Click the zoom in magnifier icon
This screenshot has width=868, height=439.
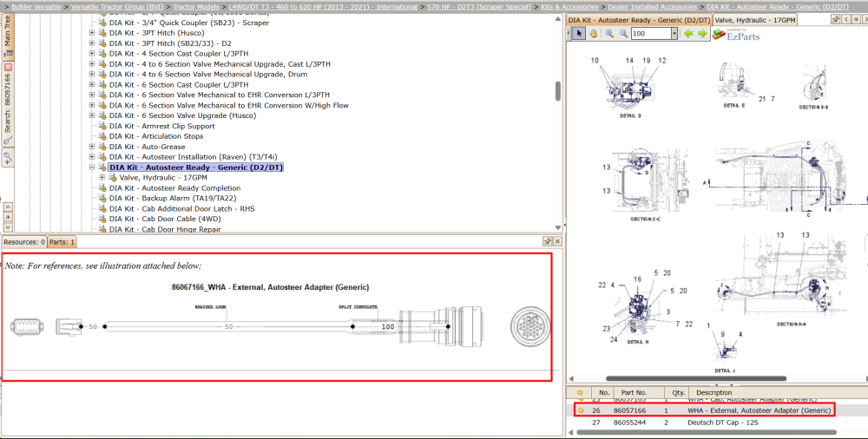(609, 33)
